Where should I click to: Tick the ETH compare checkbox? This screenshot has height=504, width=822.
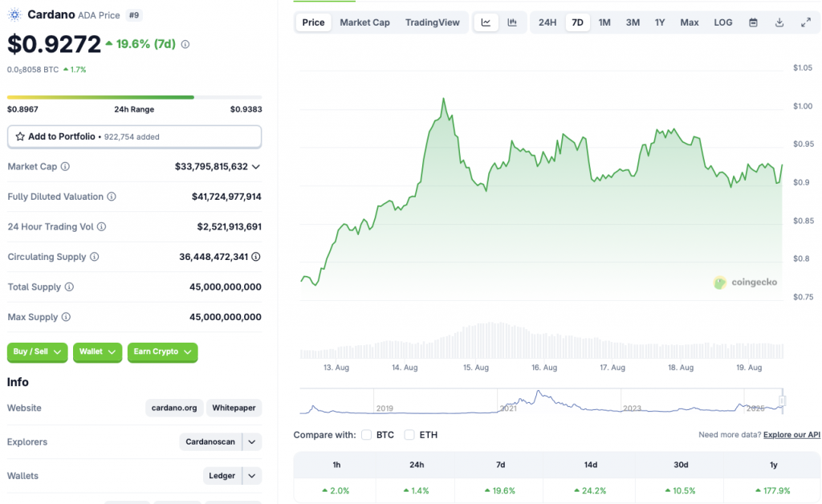pos(409,435)
